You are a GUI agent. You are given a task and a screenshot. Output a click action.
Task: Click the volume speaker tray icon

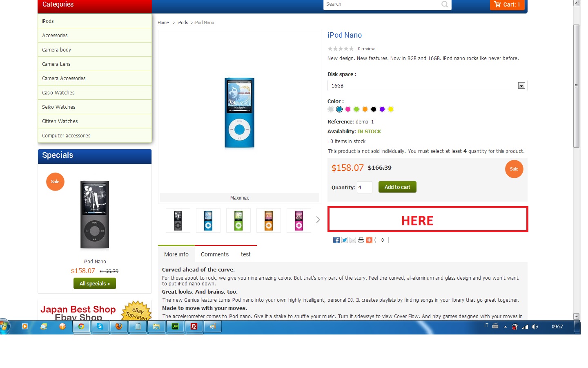[x=535, y=327]
